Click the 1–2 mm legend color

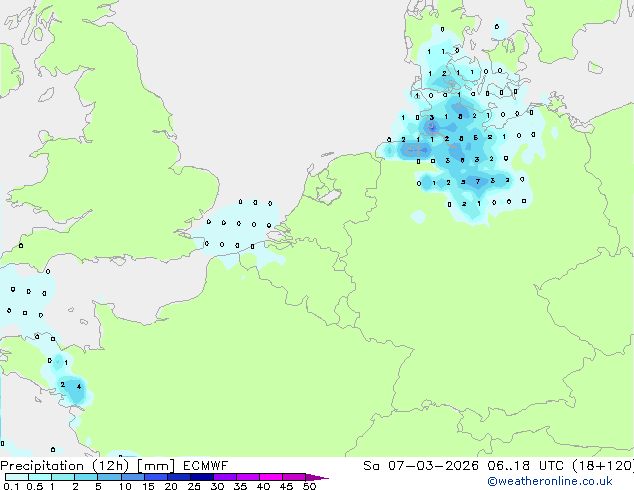coord(63,477)
